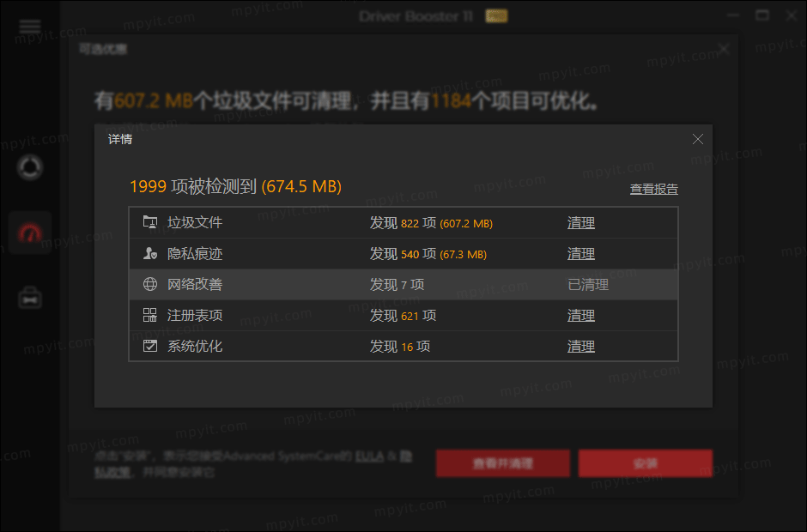Click the 发现 7 项 text

397,285
